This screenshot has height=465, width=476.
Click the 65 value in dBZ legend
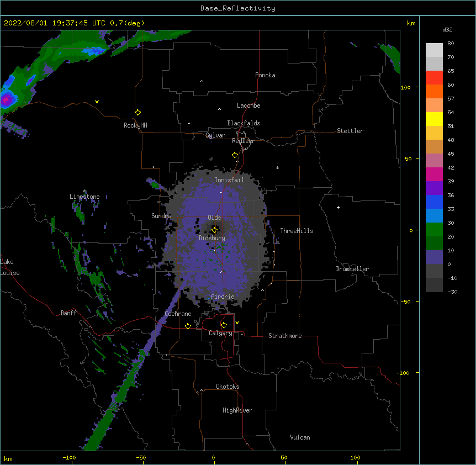(x=451, y=71)
